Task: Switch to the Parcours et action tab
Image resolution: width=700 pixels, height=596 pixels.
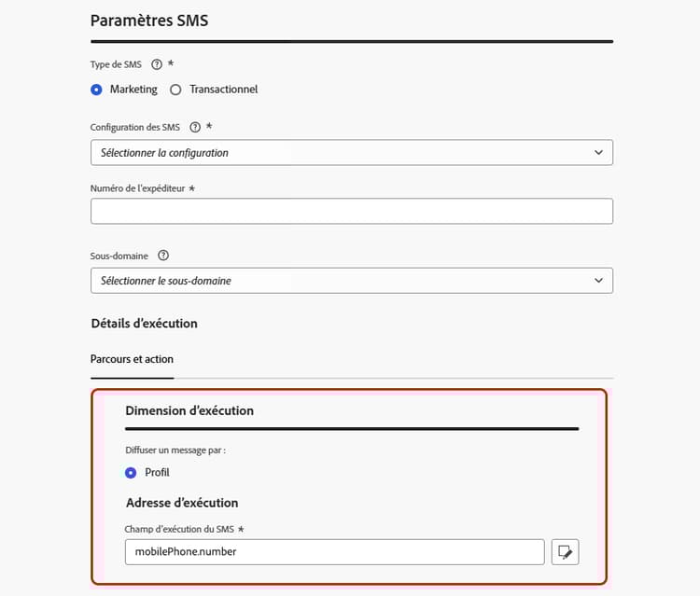Action: coord(132,359)
